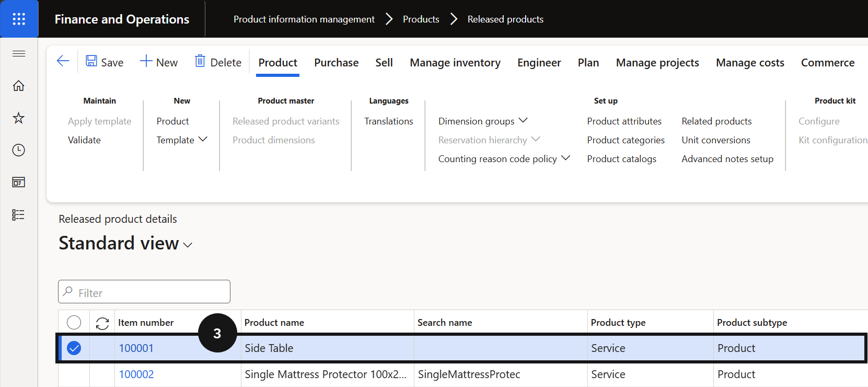
Task: Sort by Item number column header
Action: pyautogui.click(x=146, y=323)
